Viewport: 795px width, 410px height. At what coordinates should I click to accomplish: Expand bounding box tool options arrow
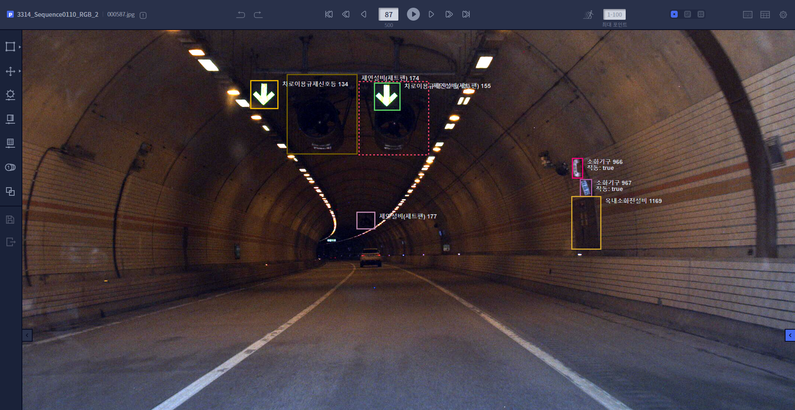[x=20, y=47]
